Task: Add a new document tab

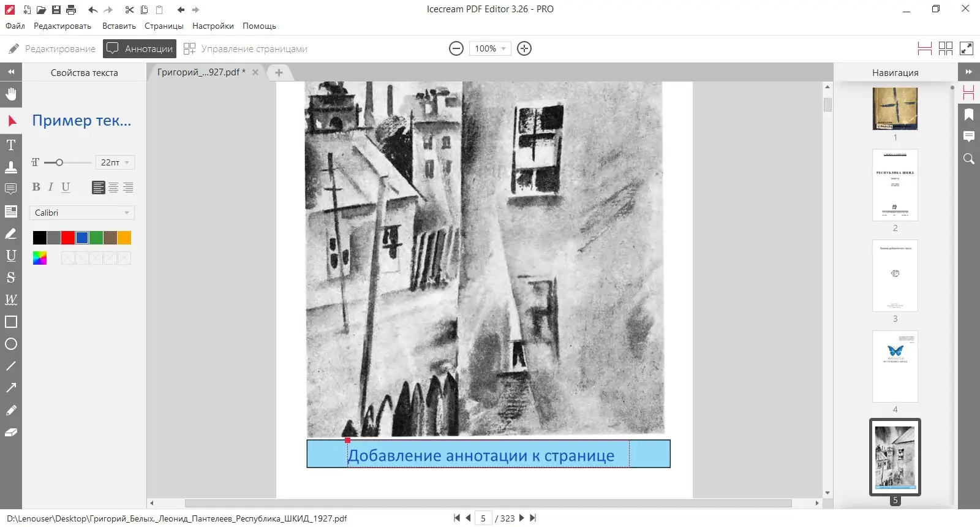Action: click(279, 72)
